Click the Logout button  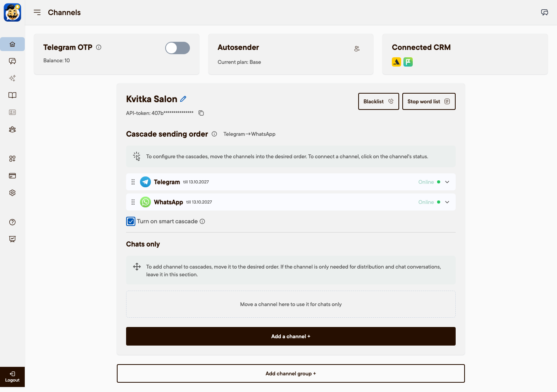click(12, 377)
